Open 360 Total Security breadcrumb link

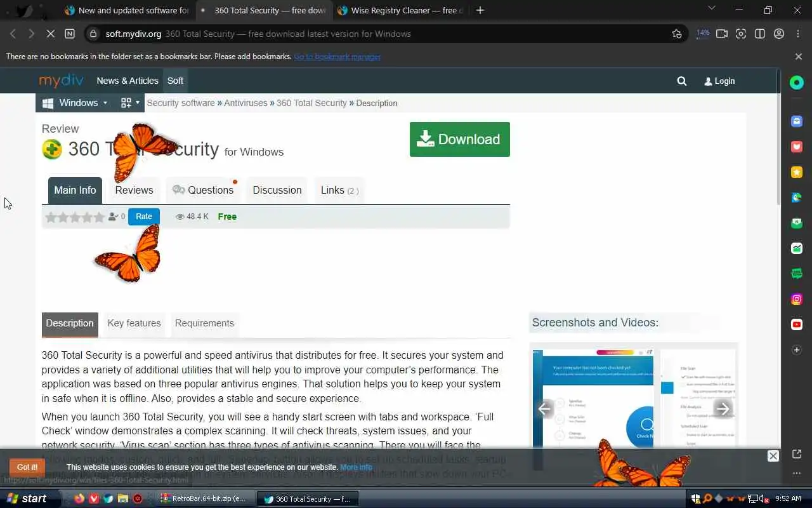click(311, 103)
